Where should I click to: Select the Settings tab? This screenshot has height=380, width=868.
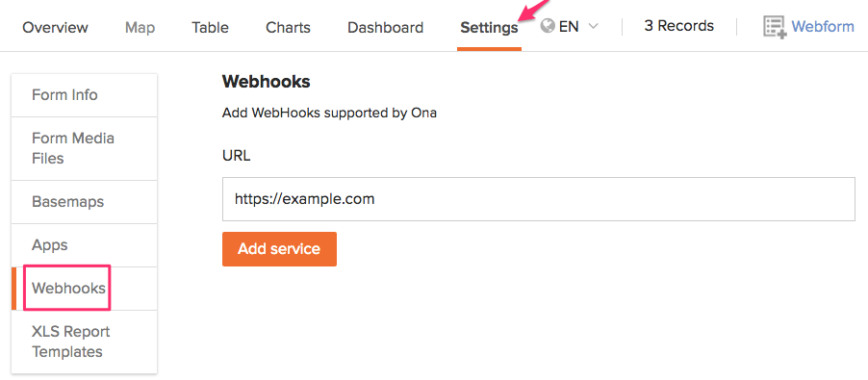coord(490,27)
